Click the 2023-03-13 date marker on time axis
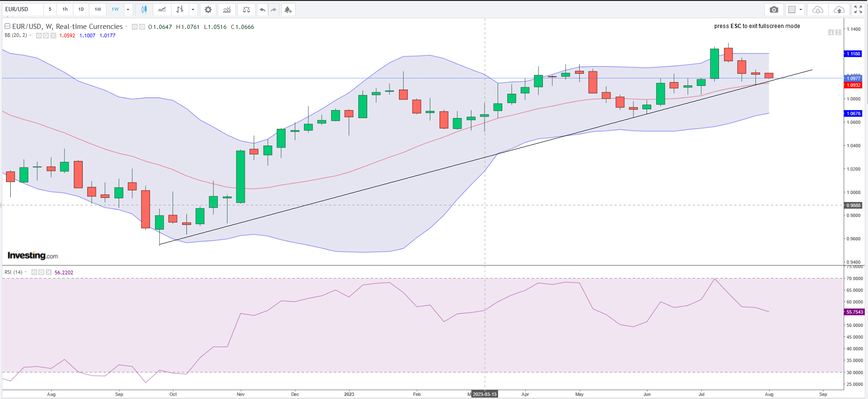 click(484, 394)
